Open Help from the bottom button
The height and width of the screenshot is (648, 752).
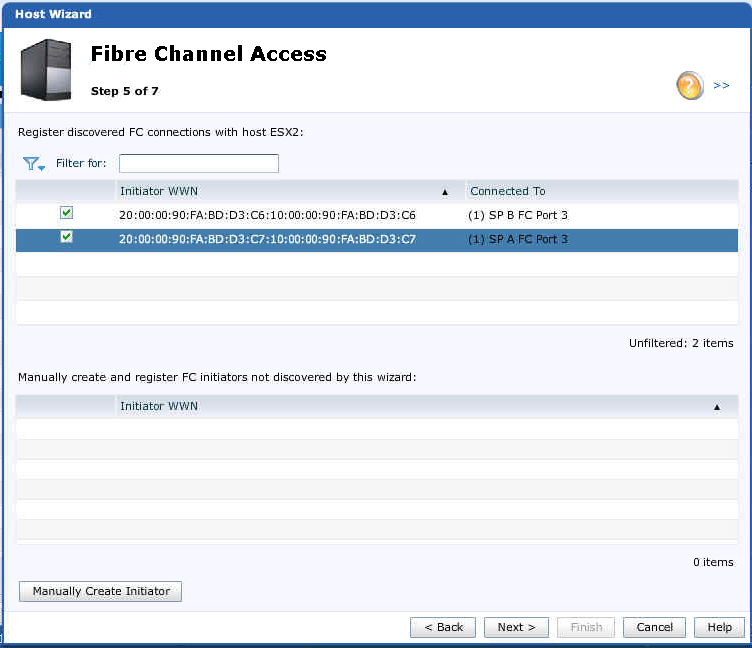tap(719, 627)
